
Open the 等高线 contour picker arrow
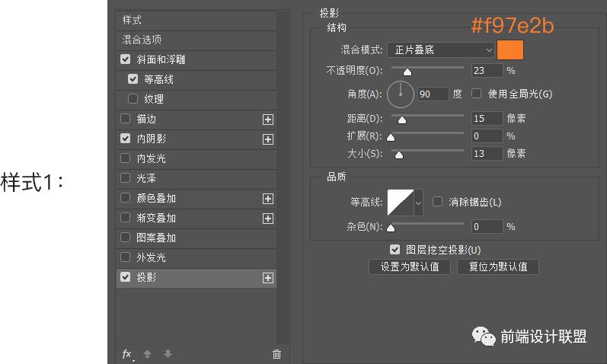pos(418,203)
